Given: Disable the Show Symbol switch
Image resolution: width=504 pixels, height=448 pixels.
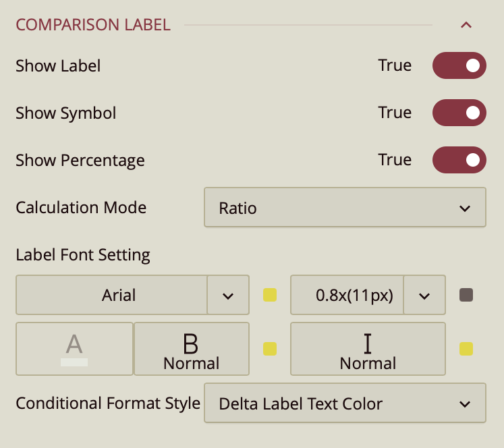Looking at the screenshot, I should tap(459, 113).
